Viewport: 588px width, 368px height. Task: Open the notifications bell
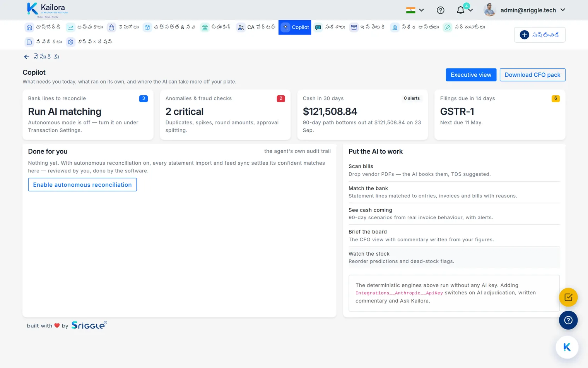click(461, 10)
